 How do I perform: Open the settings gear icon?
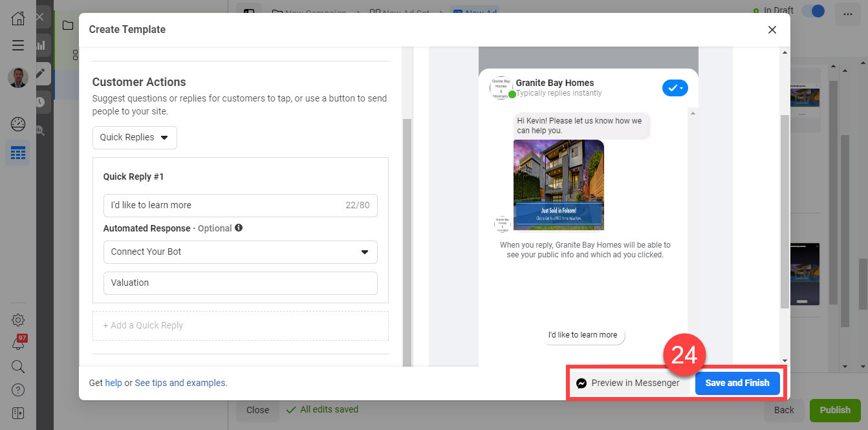pos(17,319)
